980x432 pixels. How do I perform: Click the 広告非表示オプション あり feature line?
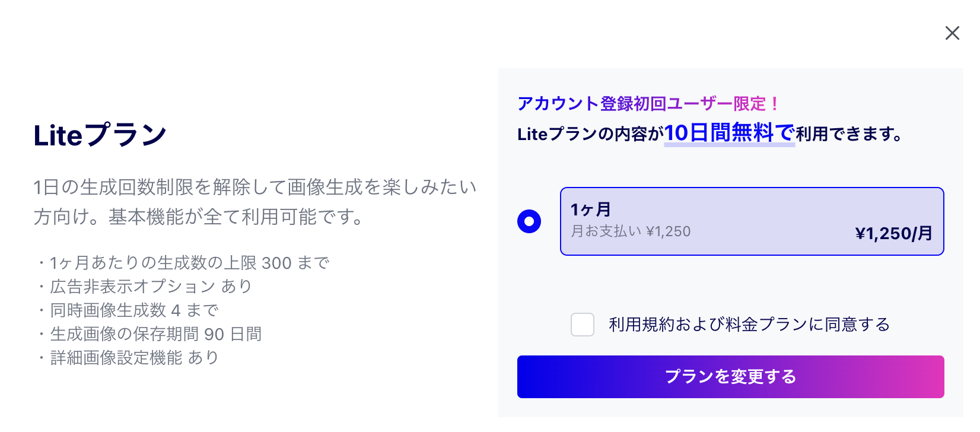pos(144,287)
